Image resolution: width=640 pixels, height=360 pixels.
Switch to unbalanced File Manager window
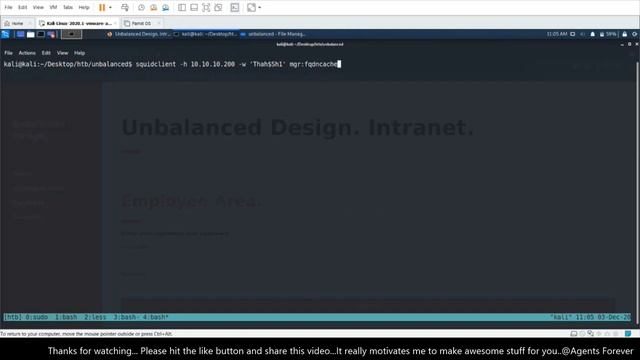(273, 34)
